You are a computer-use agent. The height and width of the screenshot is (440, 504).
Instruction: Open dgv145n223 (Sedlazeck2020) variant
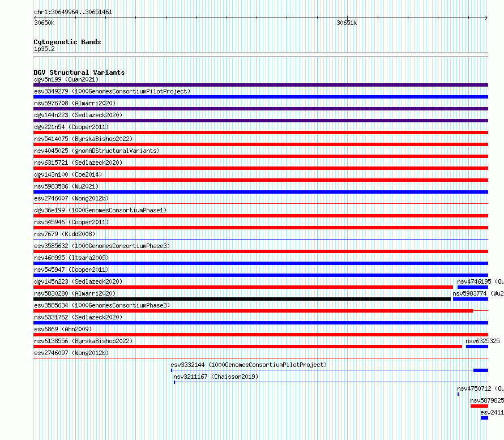point(78,281)
